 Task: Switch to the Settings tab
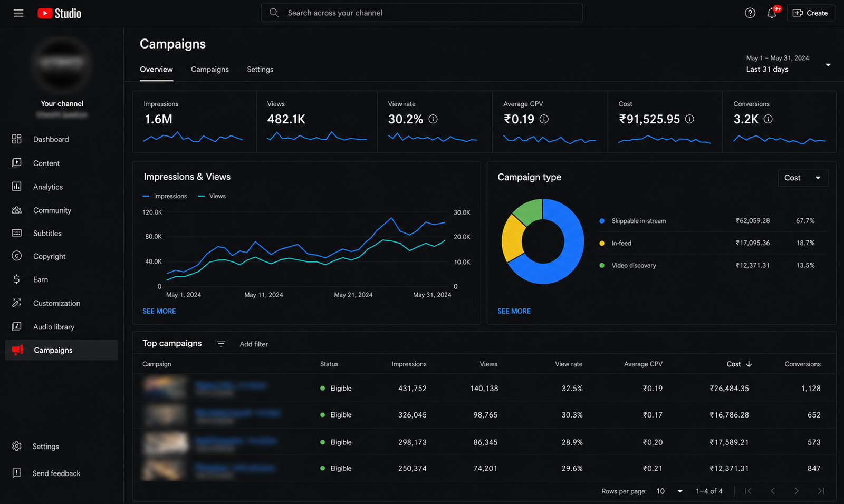tap(260, 70)
